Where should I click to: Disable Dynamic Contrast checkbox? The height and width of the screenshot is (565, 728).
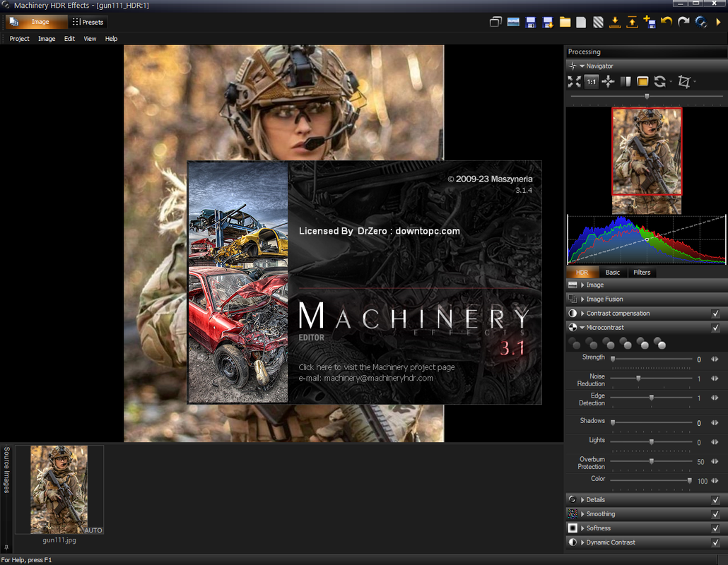(715, 542)
